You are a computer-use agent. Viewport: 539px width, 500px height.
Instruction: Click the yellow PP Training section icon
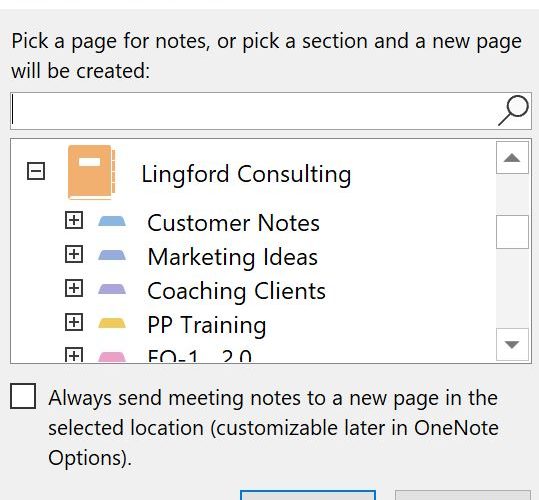pos(112,323)
